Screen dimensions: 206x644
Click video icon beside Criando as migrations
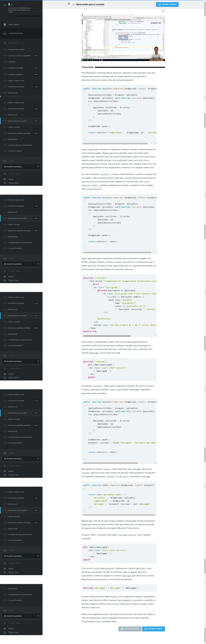[5, 74]
